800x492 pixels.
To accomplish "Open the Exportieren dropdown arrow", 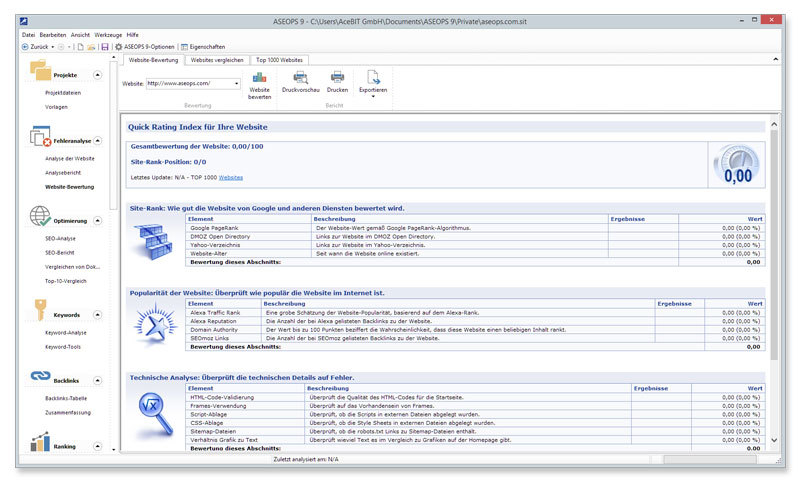I will click(373, 96).
